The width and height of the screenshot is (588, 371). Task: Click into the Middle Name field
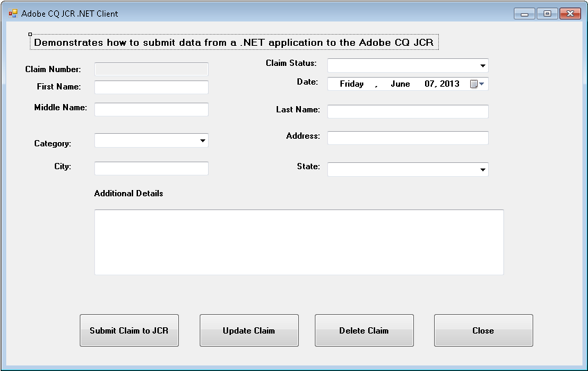(151, 110)
